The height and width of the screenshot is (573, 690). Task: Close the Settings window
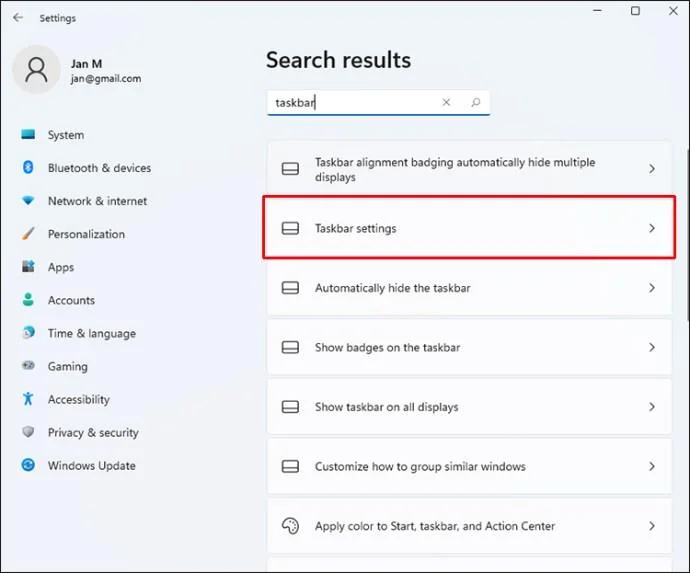tap(673, 11)
